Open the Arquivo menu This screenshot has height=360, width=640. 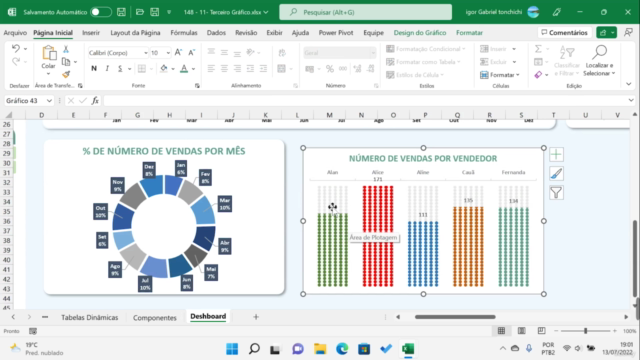coord(15,33)
